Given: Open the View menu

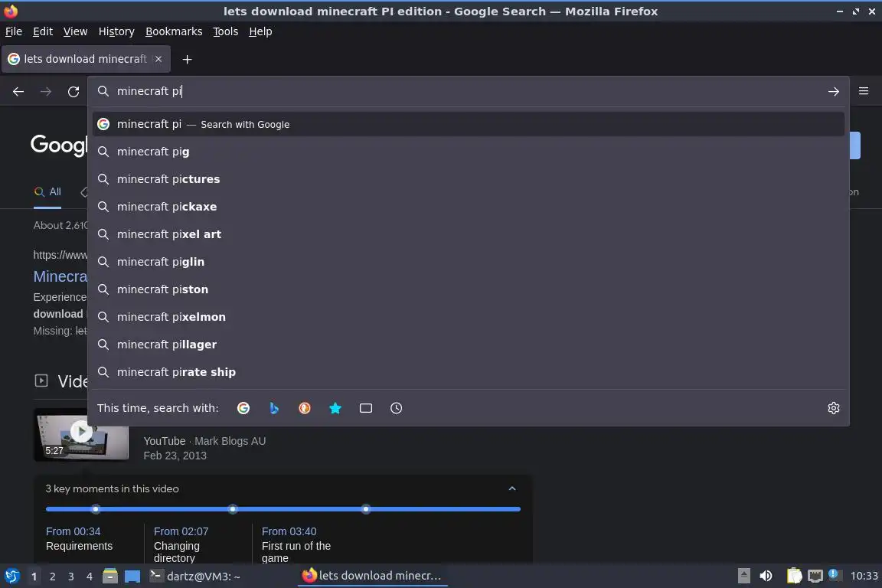Looking at the screenshot, I should tap(75, 31).
